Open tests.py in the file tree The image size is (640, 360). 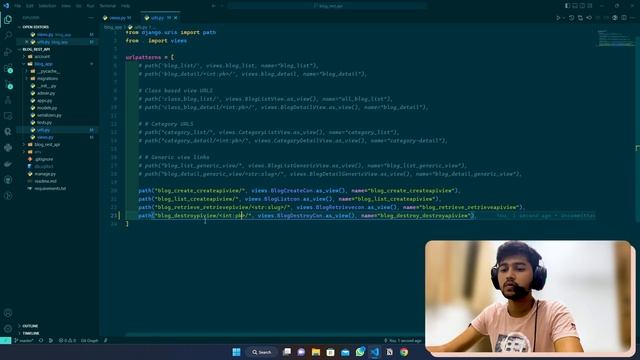coord(57,123)
